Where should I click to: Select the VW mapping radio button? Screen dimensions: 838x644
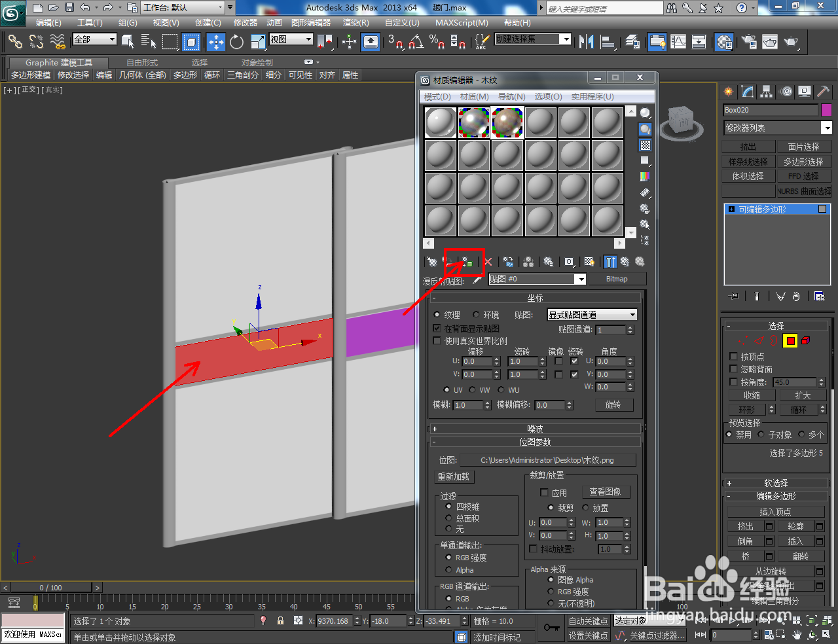(472, 390)
